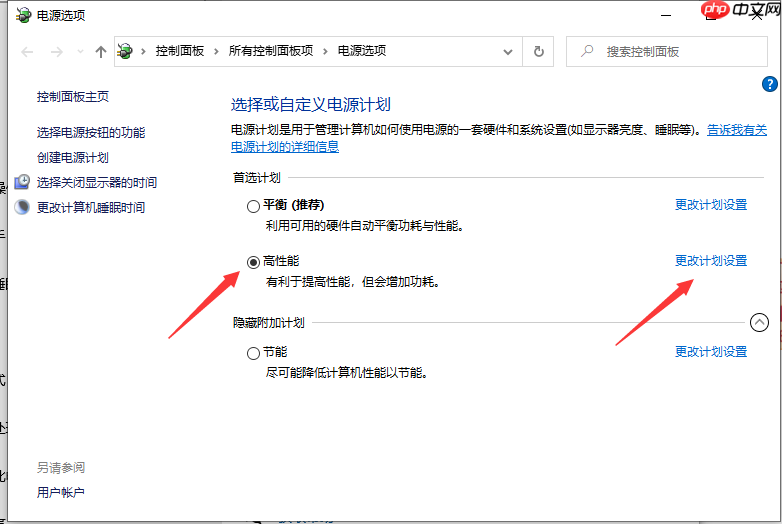Open 更改计划设置 for 节能 plan
This screenshot has height=524, width=782.
point(711,352)
